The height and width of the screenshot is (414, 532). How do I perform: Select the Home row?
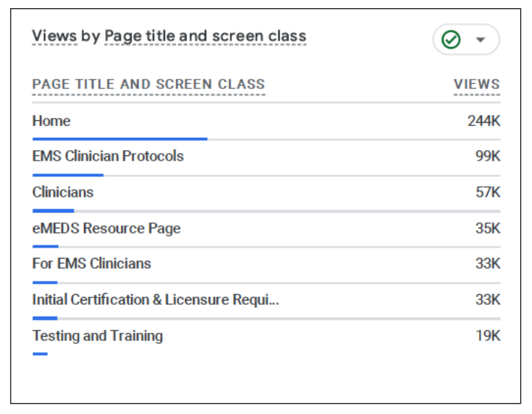pos(52,121)
